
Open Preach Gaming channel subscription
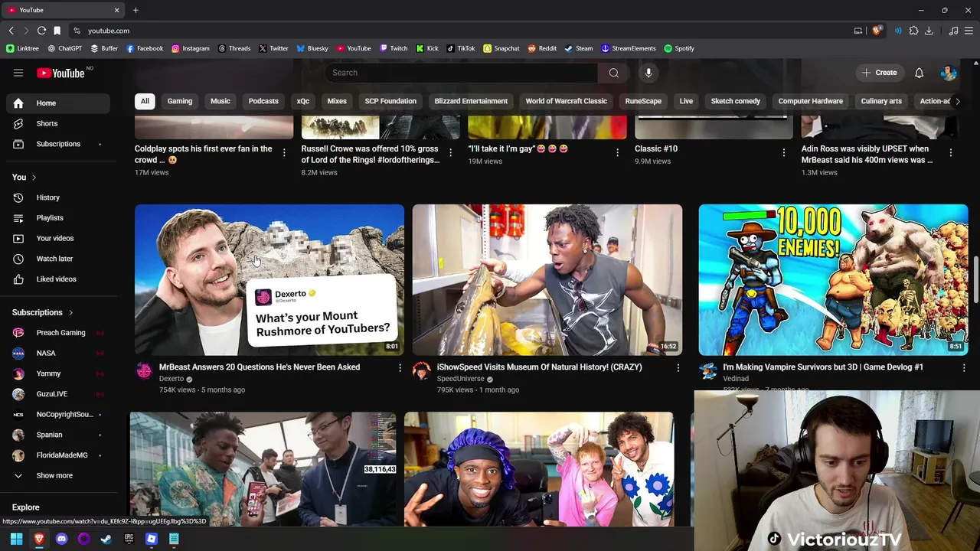pos(60,333)
